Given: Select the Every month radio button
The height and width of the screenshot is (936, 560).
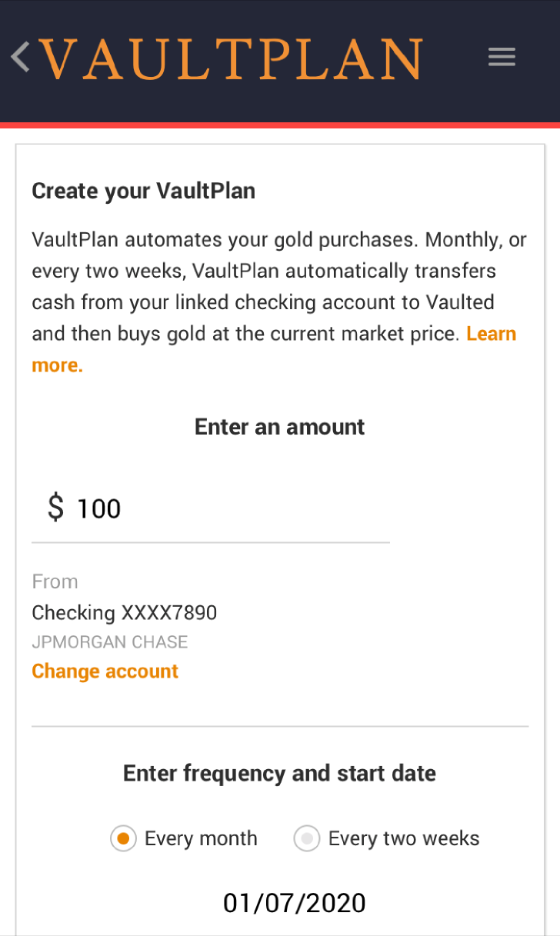Looking at the screenshot, I should [123, 838].
